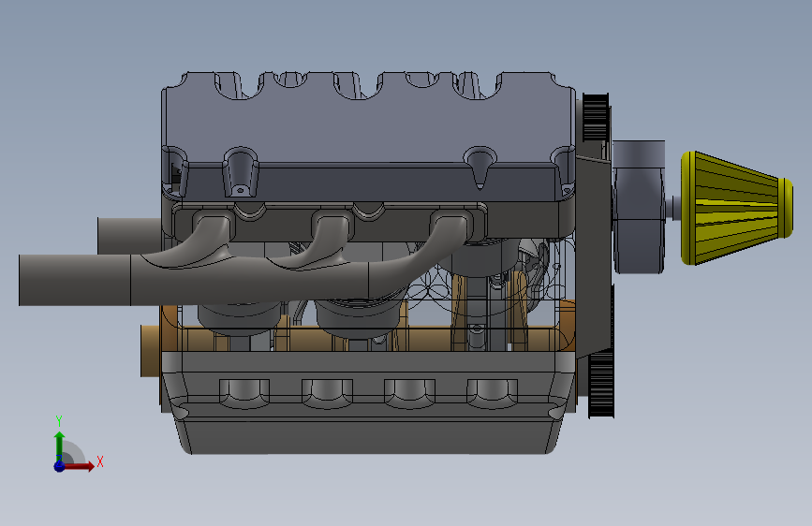Select the grey cylindrical housing beside air filter
This screenshot has height=526, width=812.
coord(639,207)
